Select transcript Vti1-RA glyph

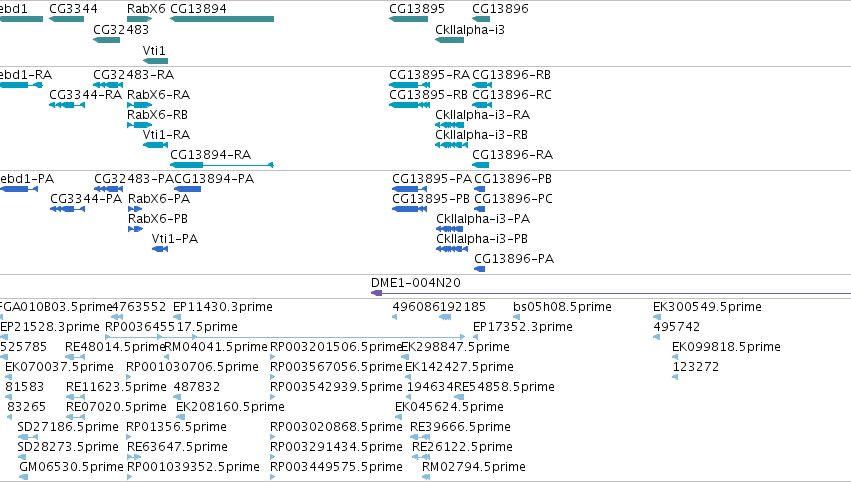coord(155,145)
